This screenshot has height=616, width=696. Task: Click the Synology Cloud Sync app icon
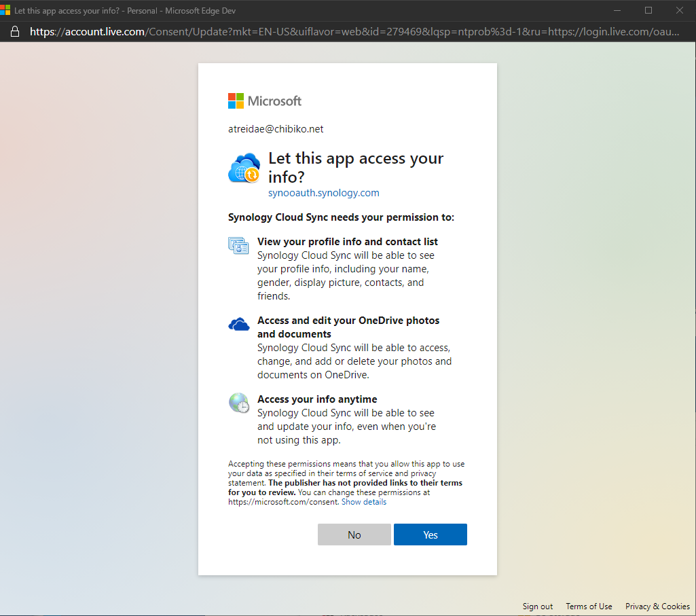coord(244,168)
